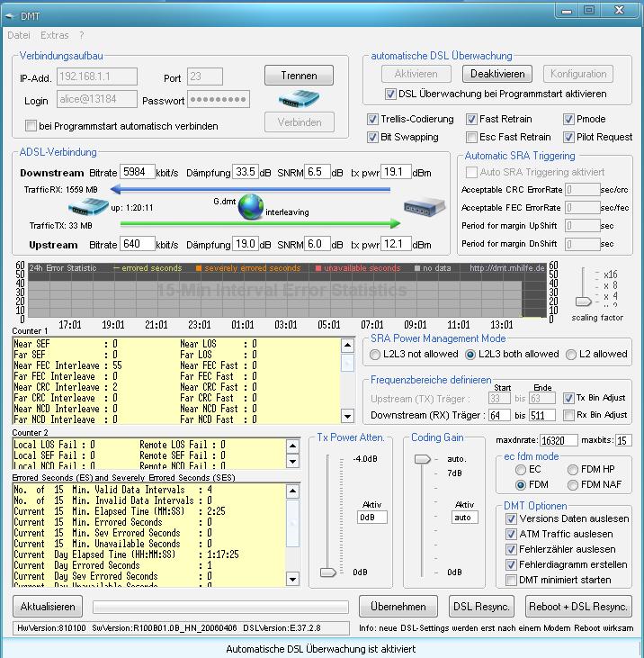This screenshot has width=644, height=658.
Task: Click the maxdnrate input field
Action: coord(559,441)
